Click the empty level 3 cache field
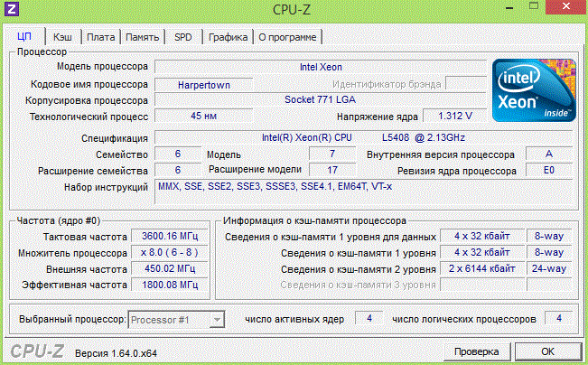Screen dimensions: 588x365 click(x=482, y=285)
